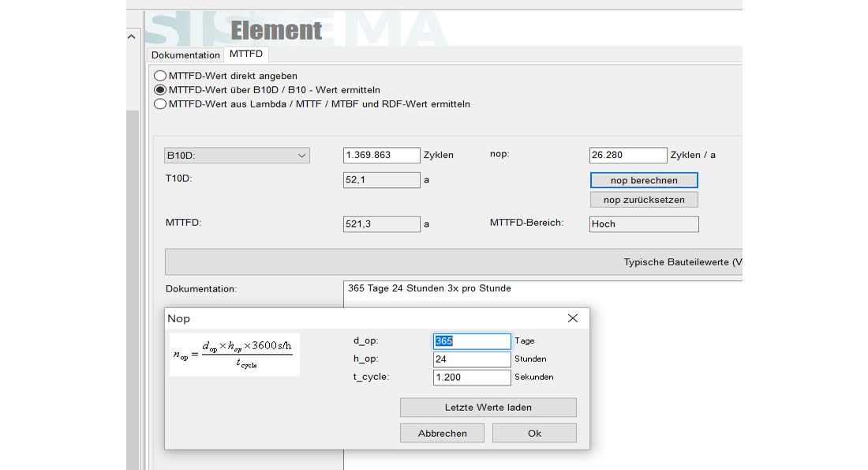Click the B10D cycles value field
Viewport: 868px width, 470px height.
[382, 156]
